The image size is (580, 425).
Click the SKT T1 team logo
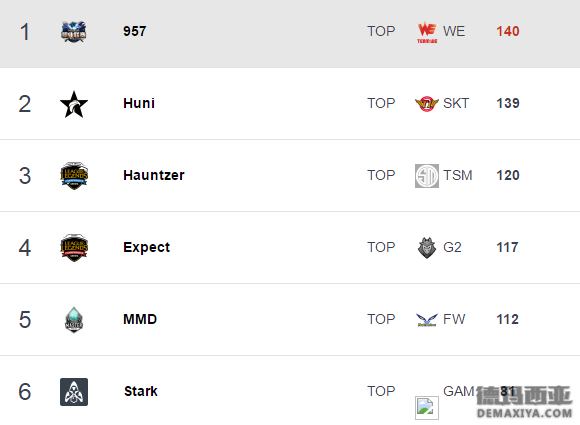point(426,104)
